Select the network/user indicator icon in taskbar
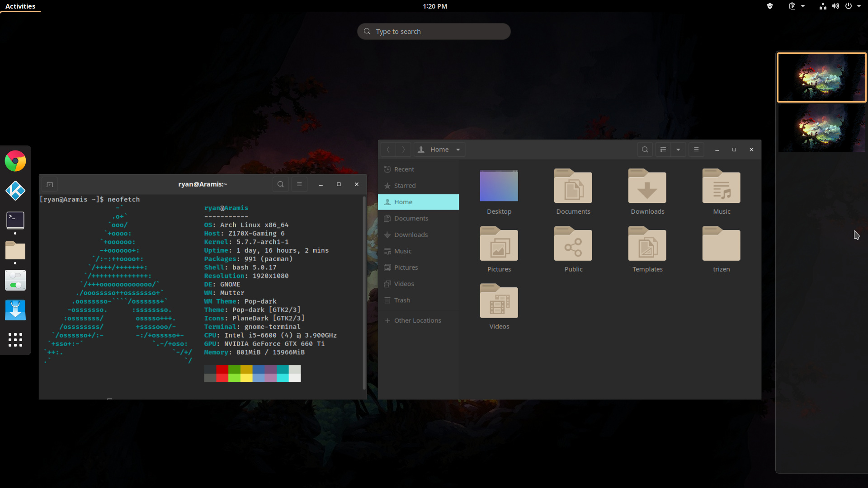868x488 pixels. (x=823, y=6)
